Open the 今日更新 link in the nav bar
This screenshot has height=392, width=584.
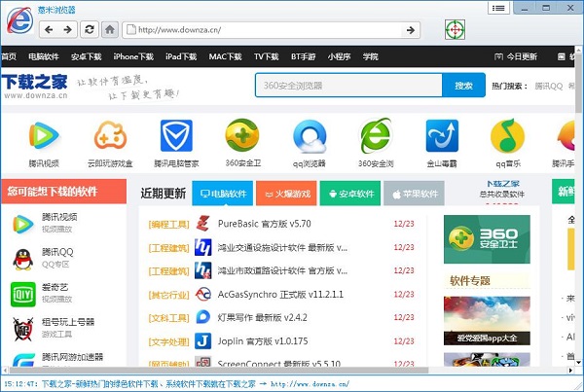click(516, 56)
